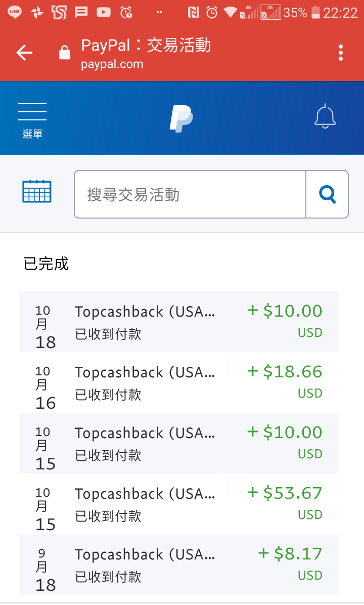Tap the LINE notification icon in status bar
This screenshot has width=364, height=605.
[x=14, y=12]
